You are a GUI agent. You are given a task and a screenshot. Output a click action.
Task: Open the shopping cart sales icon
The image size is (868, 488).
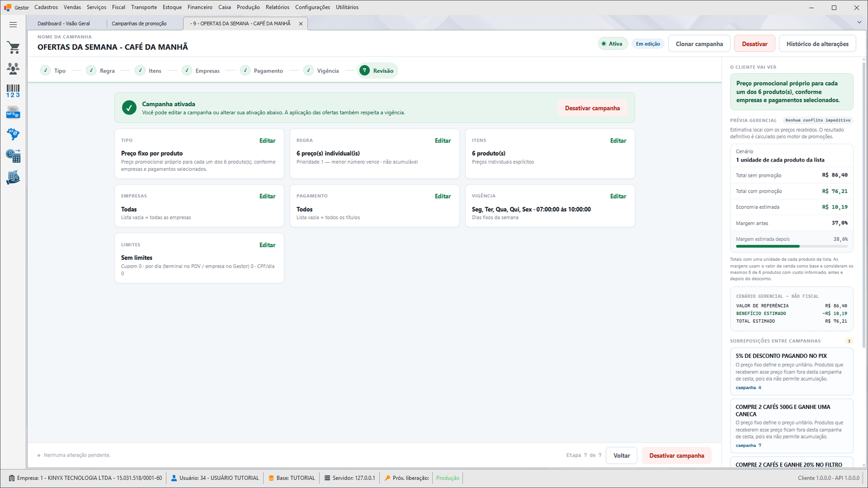click(13, 48)
